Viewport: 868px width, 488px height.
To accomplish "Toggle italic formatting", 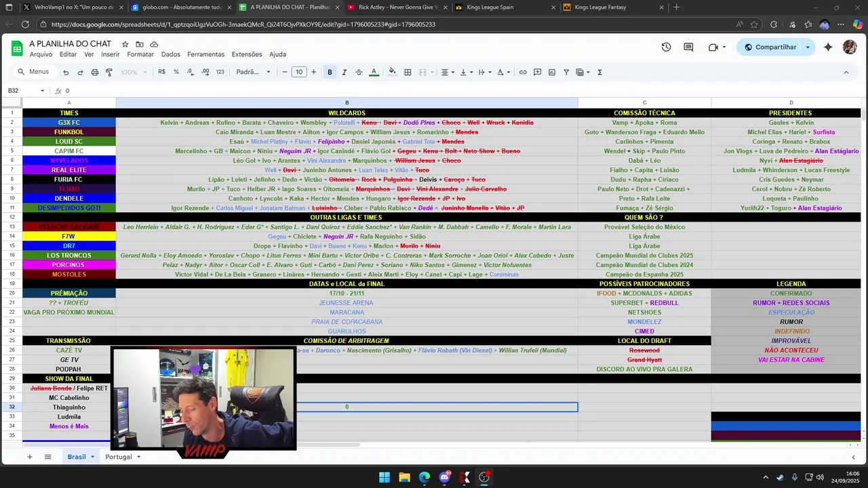I will pos(344,72).
